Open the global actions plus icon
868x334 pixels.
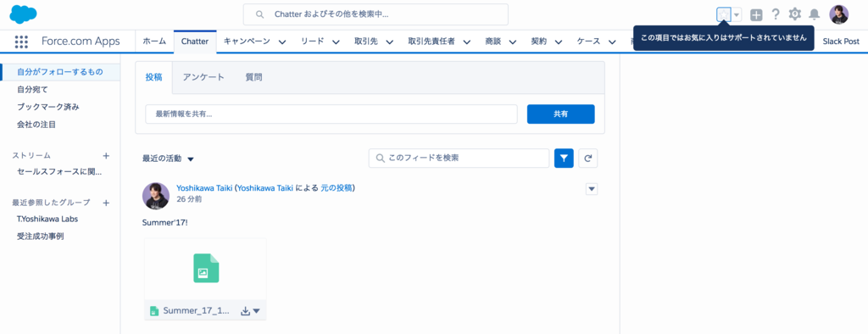pos(756,15)
